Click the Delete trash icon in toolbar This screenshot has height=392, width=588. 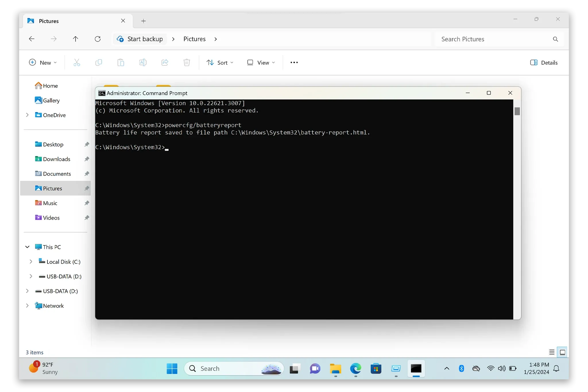click(x=187, y=63)
